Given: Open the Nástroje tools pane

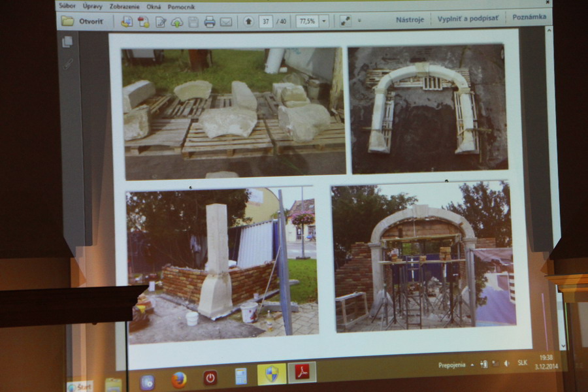Looking at the screenshot, I should coord(410,20).
